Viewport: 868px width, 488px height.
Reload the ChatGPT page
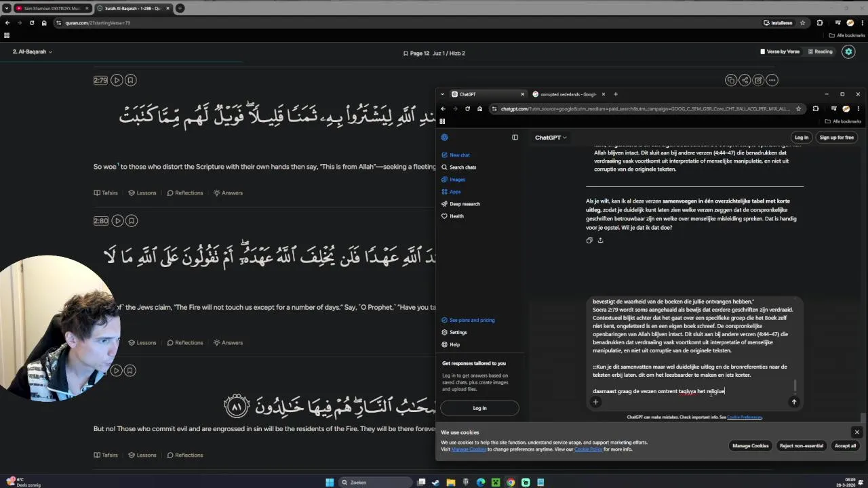(467, 108)
